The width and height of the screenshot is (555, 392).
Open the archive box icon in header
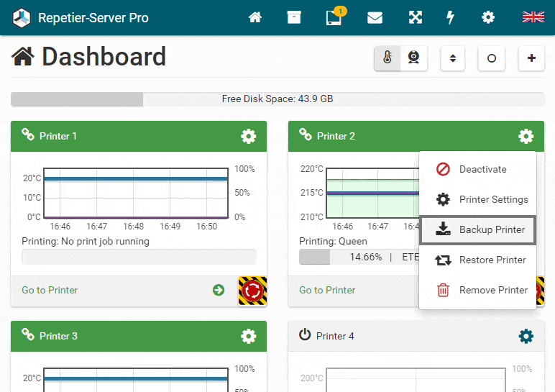click(294, 17)
